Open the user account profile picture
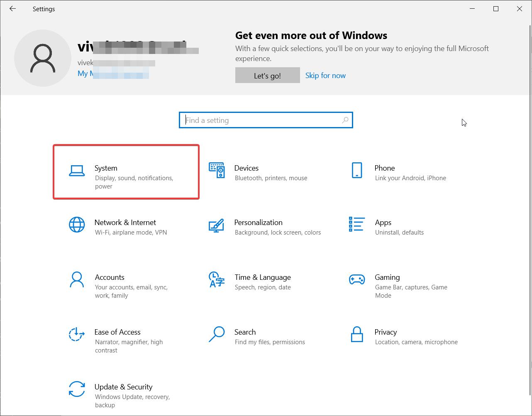 (x=43, y=58)
